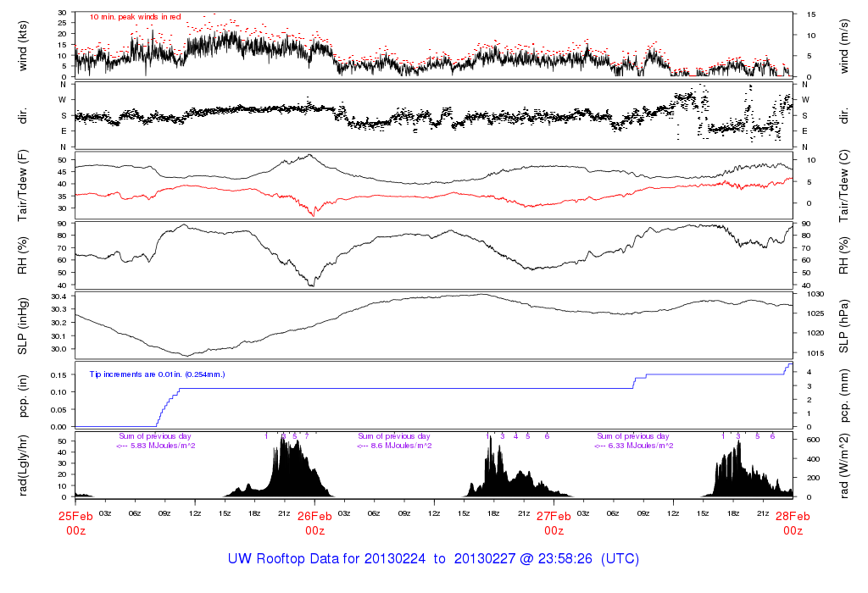Click the "5.83 MJoules/m^2" radiation sum
The image size is (868, 593).
point(162,446)
